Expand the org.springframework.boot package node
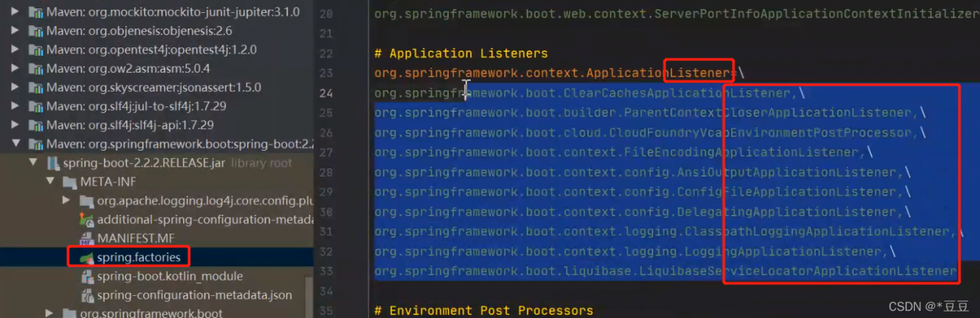Screen dimensions: 980x318 click(x=50, y=313)
